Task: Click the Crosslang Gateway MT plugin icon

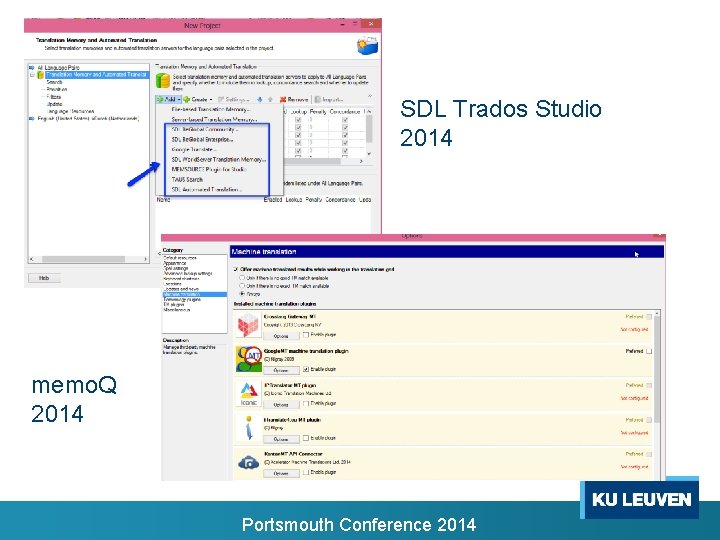Action: (x=248, y=325)
